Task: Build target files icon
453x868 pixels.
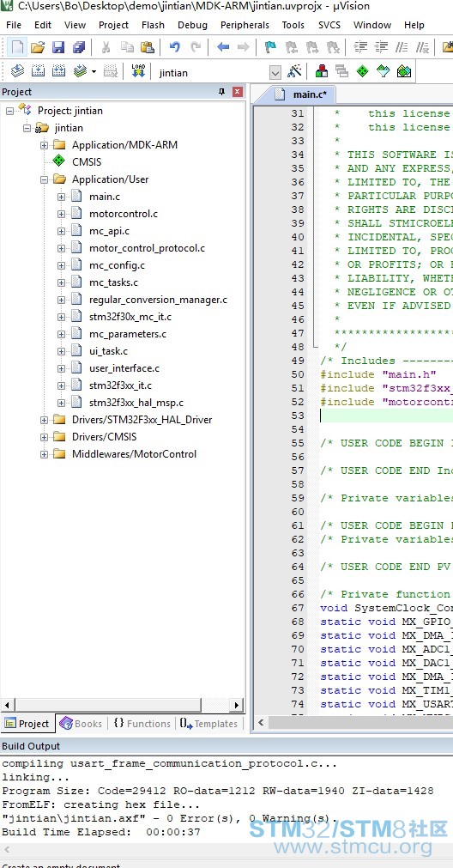Action: pyautogui.click(x=38, y=71)
